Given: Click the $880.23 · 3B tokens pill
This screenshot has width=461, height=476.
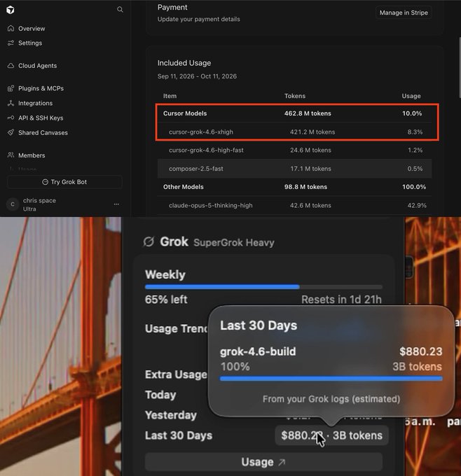Looking at the screenshot, I should (x=331, y=435).
